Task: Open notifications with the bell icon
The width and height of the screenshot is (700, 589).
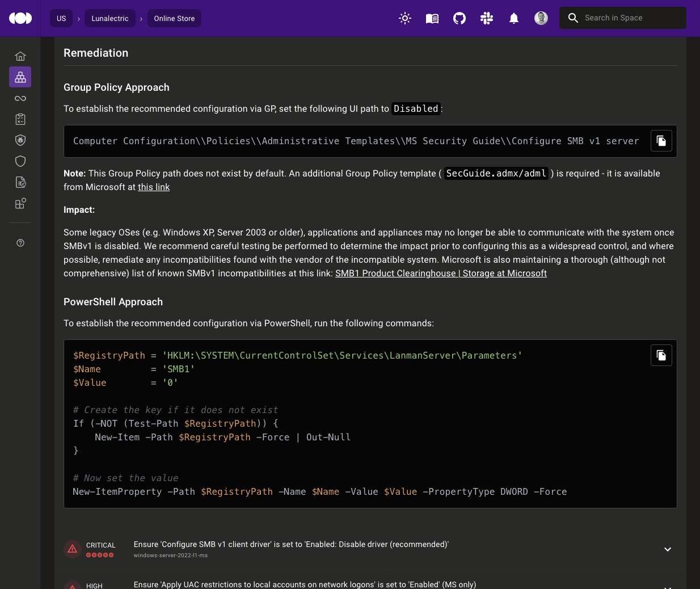Action: (514, 18)
